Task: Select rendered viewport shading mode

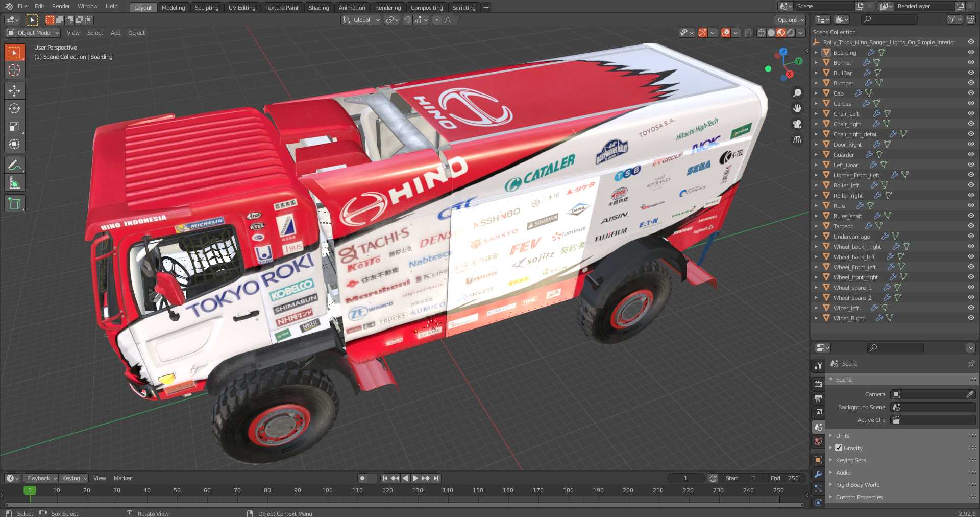Action: pos(791,33)
